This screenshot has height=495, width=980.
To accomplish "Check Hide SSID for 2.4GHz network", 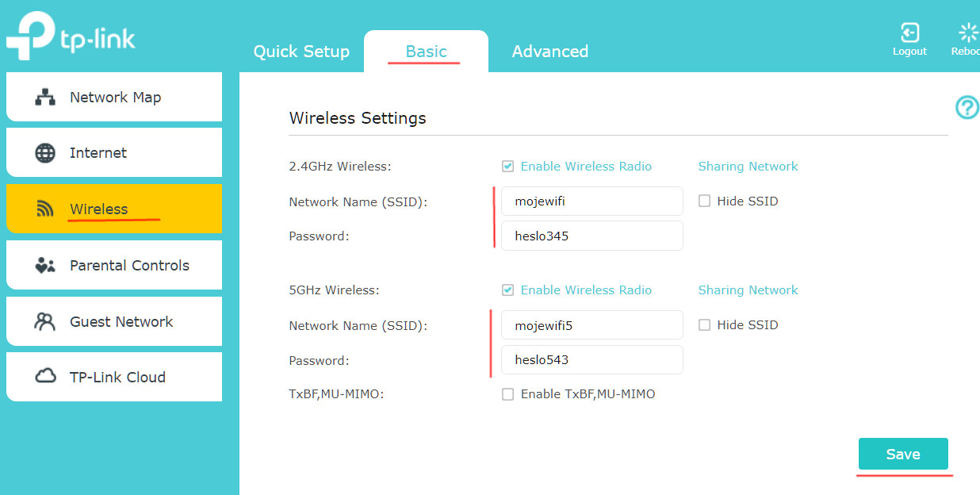I will click(704, 201).
